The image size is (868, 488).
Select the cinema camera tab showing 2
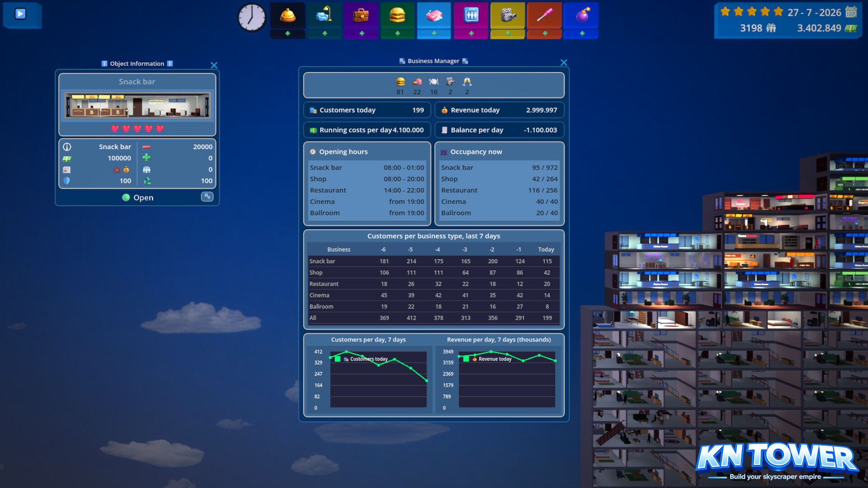pos(450,85)
